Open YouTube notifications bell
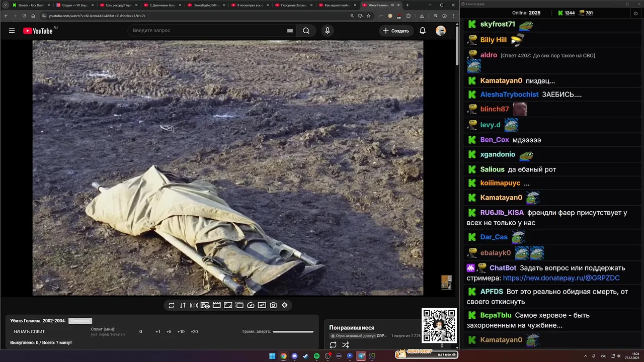Viewport: 644px width, 362px height. coord(423,31)
